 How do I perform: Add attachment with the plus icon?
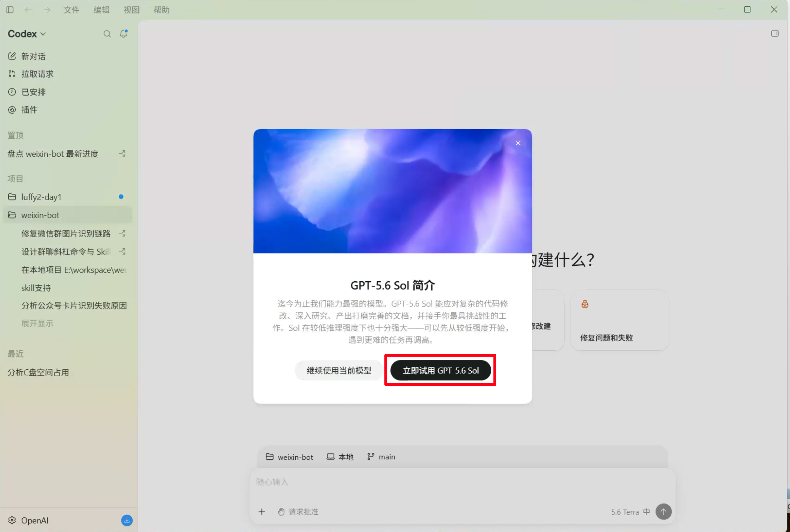(262, 512)
